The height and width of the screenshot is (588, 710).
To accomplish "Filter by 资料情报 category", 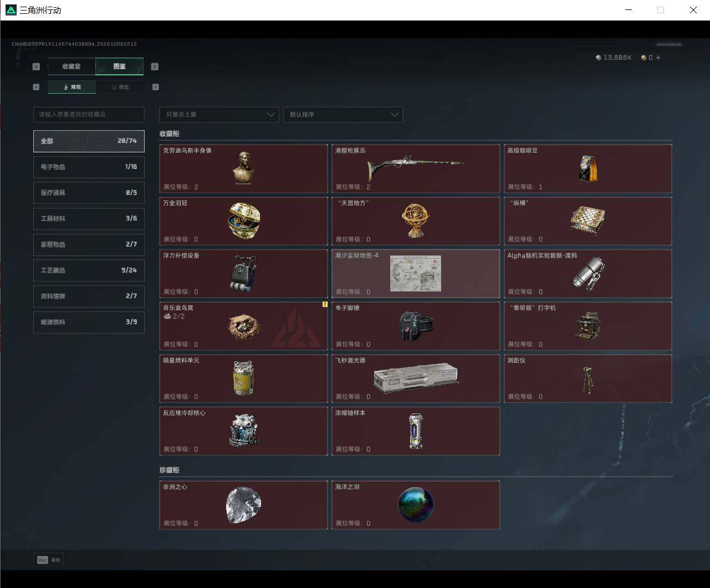I will coord(89,296).
